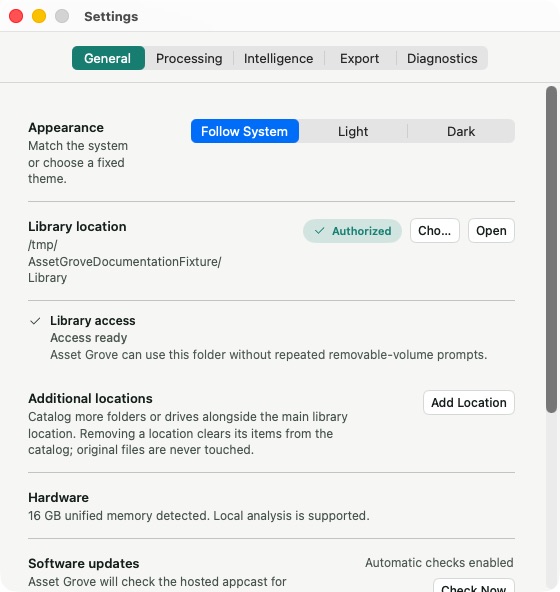
Task: Click the removable-volume prompts description
Action: (x=269, y=355)
